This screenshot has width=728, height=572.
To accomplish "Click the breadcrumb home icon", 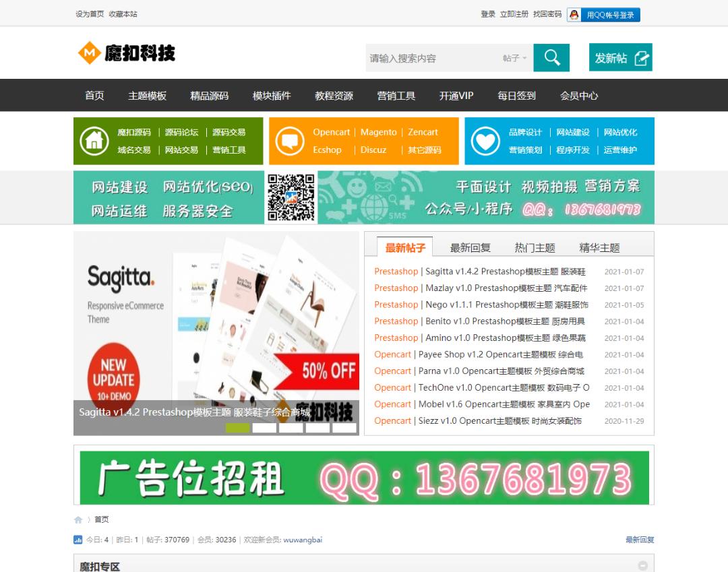I will [78, 519].
